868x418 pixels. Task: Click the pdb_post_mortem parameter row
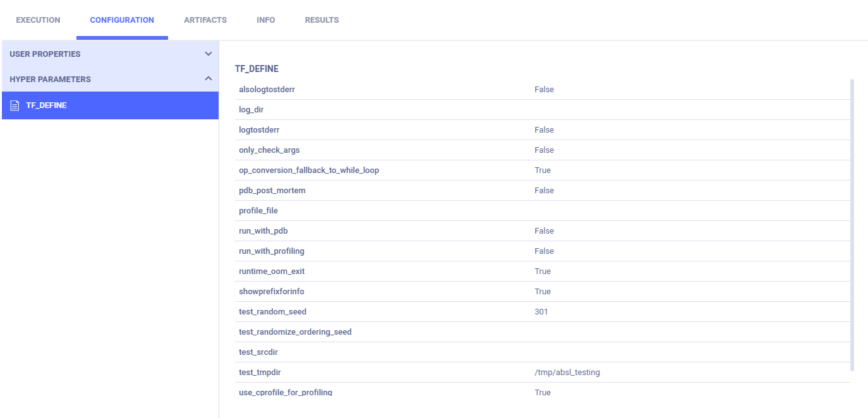click(x=379, y=191)
